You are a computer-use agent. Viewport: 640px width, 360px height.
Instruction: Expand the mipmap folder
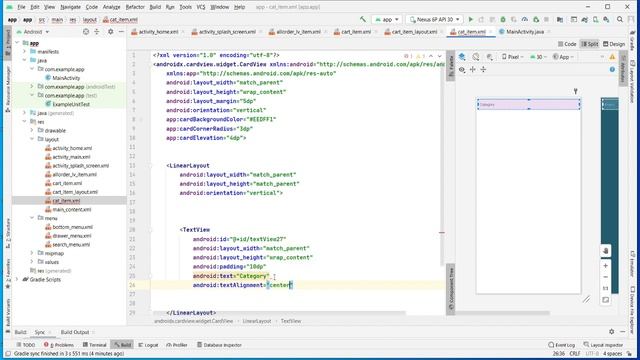[x=32, y=253]
